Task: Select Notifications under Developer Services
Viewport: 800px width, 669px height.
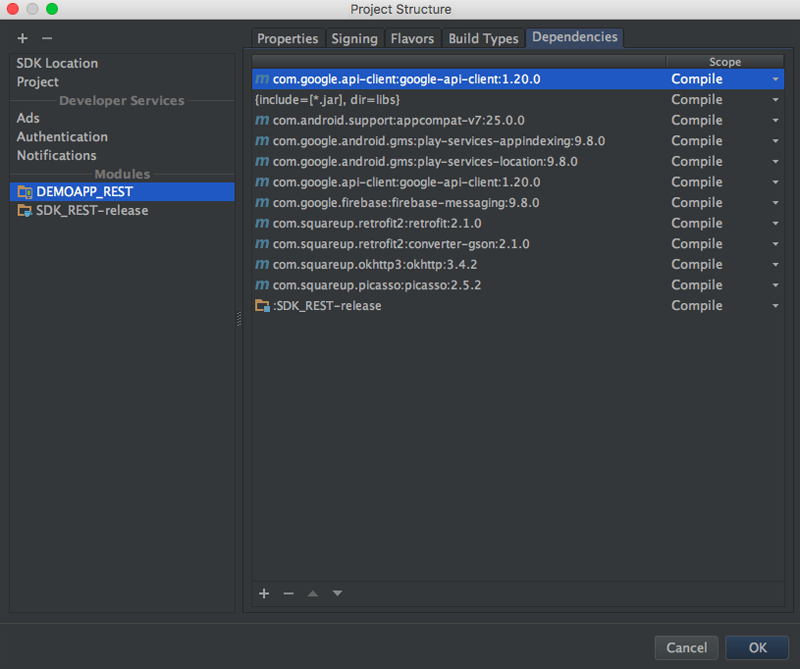Action: [57, 155]
